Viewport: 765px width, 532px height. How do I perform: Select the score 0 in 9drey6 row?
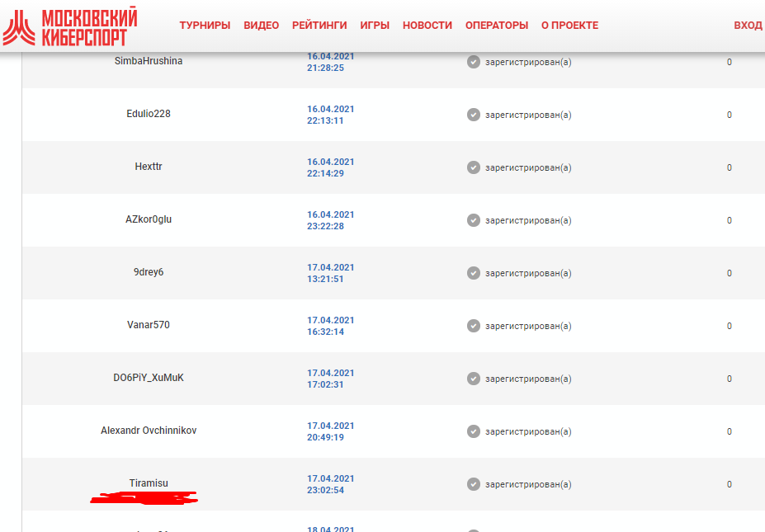pos(730,273)
